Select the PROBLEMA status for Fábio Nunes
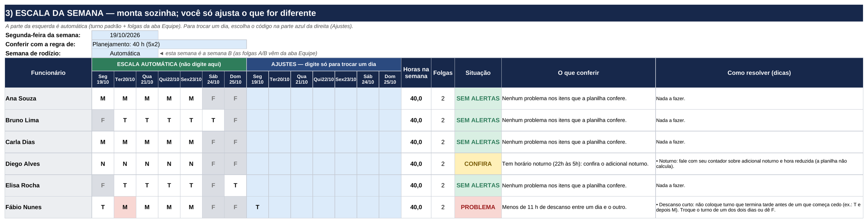 tap(478, 207)
